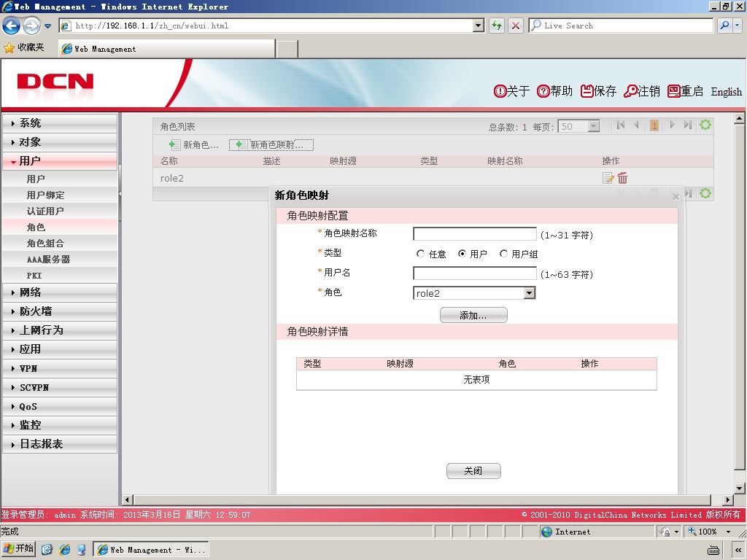The width and height of the screenshot is (747, 560).
Task: Select the 任意 (any) type radio button
Action: [420, 254]
